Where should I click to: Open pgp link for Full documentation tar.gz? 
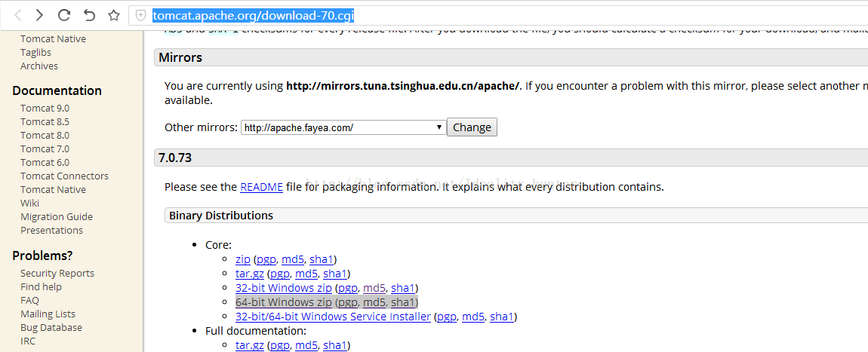click(x=279, y=345)
